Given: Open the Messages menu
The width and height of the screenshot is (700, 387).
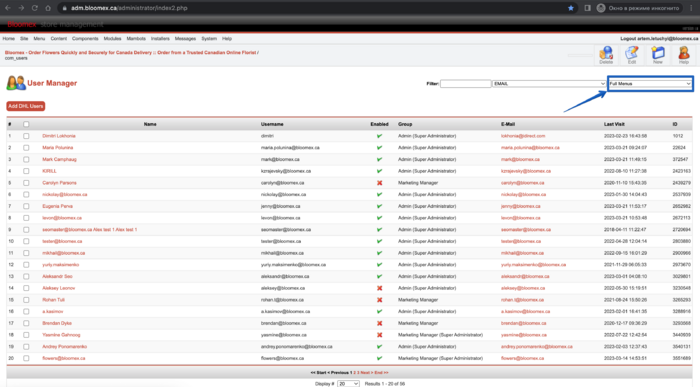Looking at the screenshot, I should click(x=185, y=39).
